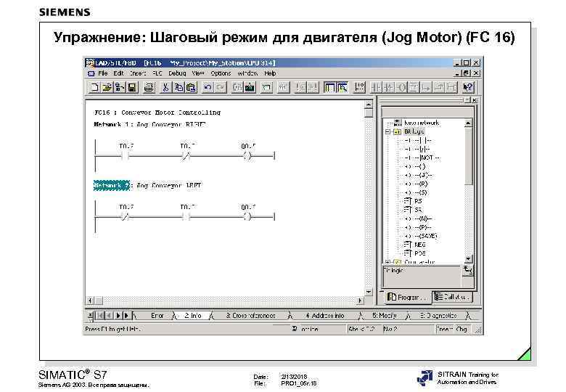Click the Copy toolbar icon
Image resolution: width=566 pixels, height=392 pixels.
[179, 87]
